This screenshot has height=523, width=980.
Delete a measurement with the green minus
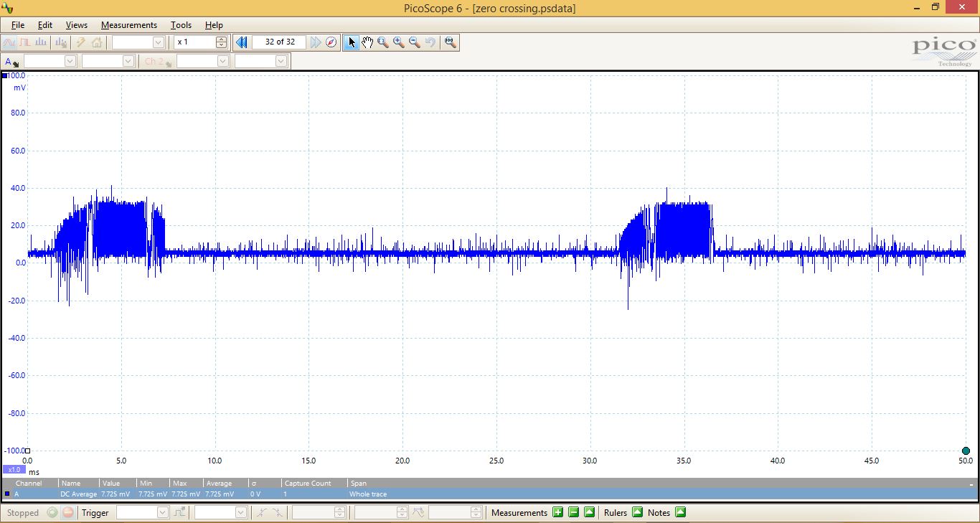(573, 512)
